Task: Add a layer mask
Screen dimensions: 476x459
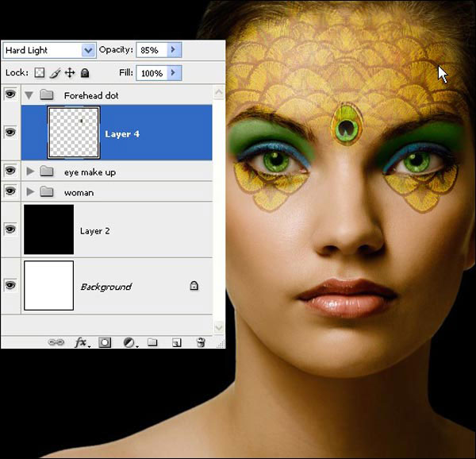Action: pos(105,342)
